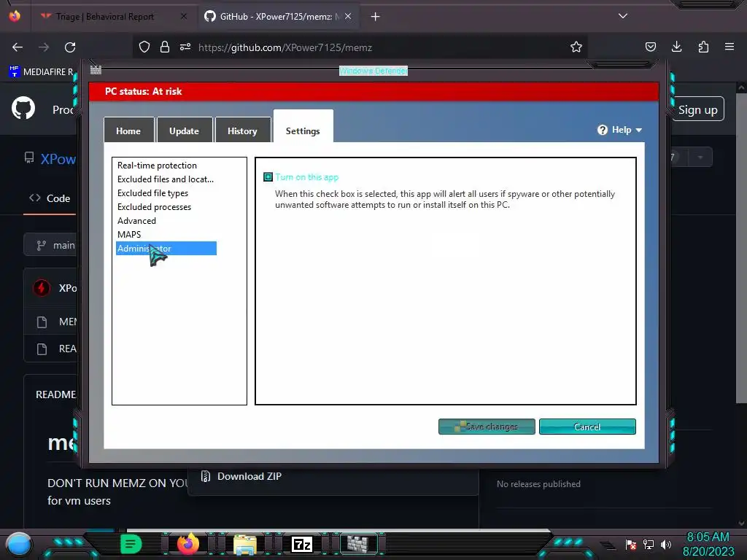
Task: Select the Settings tab
Action: (303, 128)
